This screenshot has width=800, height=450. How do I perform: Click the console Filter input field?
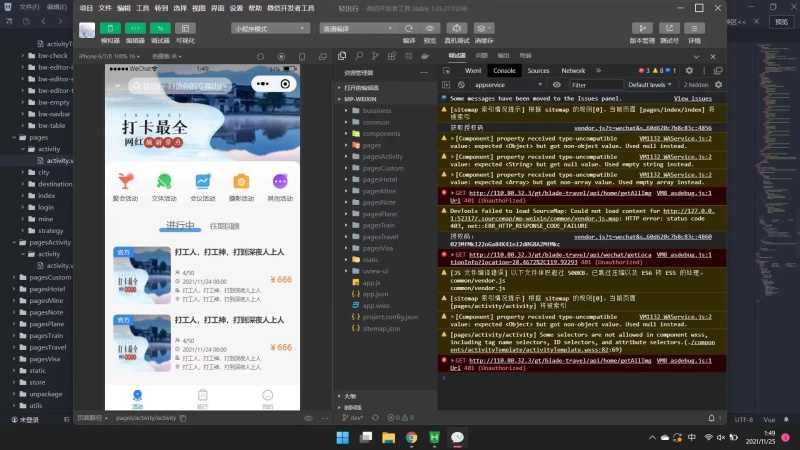click(595, 85)
